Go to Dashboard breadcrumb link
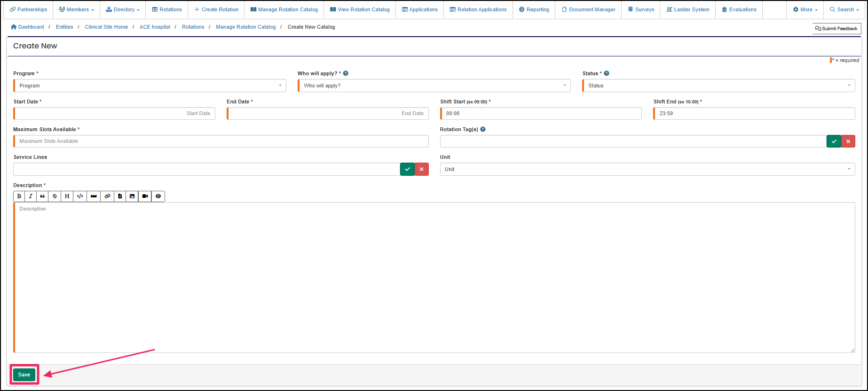Screen dimensions: 868x391 coord(27,27)
